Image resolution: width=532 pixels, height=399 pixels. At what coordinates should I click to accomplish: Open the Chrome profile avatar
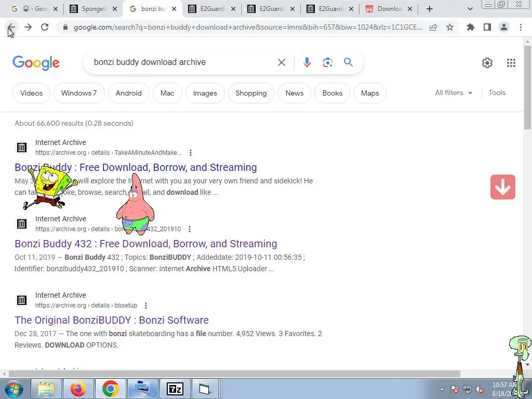click(x=504, y=27)
